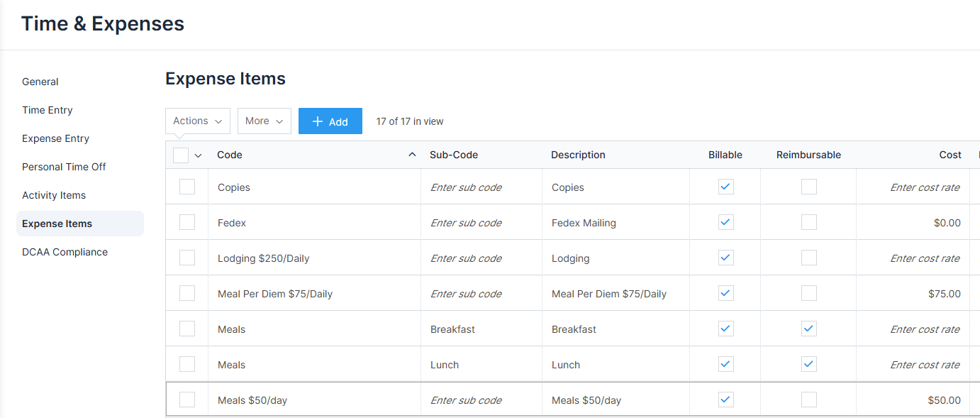Image resolution: width=980 pixels, height=418 pixels.
Task: Toggle Billable for the Lunch row
Action: click(x=725, y=363)
